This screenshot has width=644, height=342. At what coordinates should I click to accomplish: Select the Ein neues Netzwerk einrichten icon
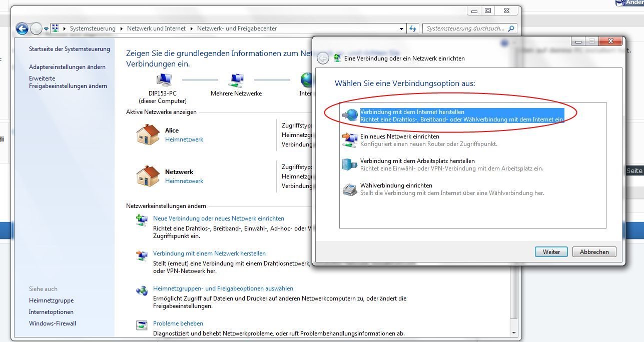[350, 139]
